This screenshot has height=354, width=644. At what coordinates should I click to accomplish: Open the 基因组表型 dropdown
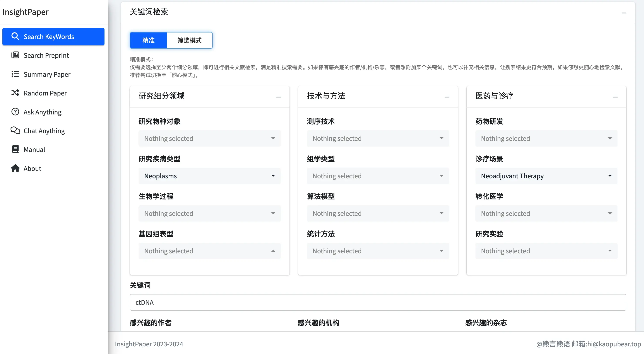[x=209, y=251]
